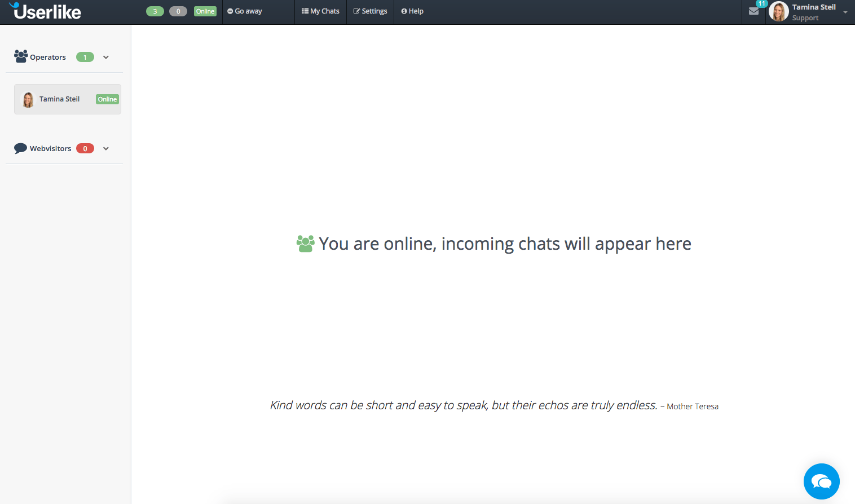Click the Userlike logo
This screenshot has height=504, width=855.
tap(45, 11)
